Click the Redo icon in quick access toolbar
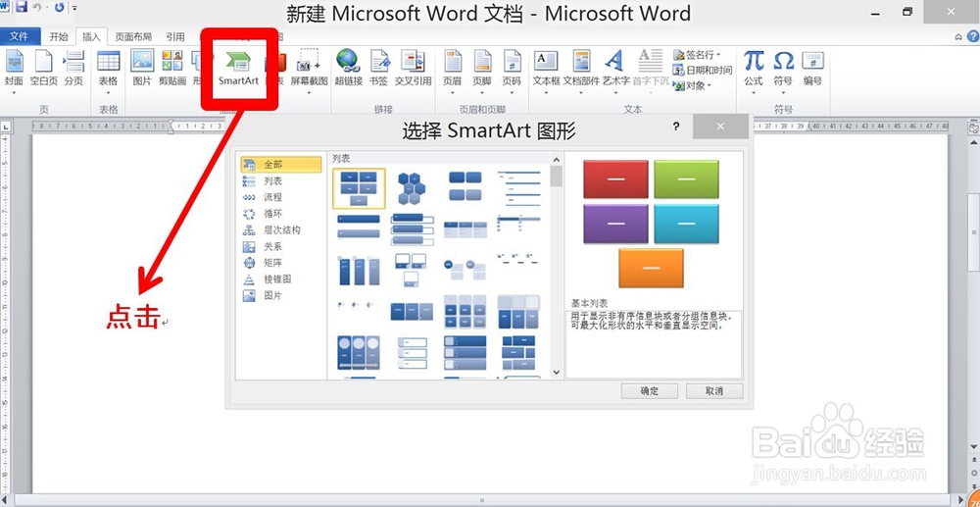Viewport: 980px width, 507px height. pyautogui.click(x=60, y=8)
